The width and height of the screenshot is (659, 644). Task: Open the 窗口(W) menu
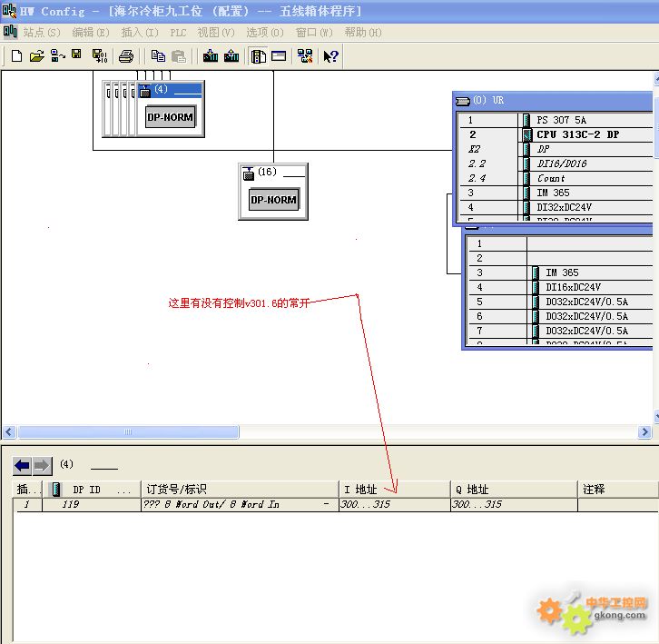[x=314, y=33]
